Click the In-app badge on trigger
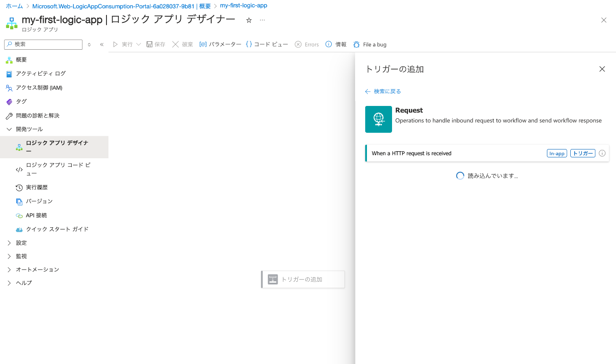 click(557, 153)
